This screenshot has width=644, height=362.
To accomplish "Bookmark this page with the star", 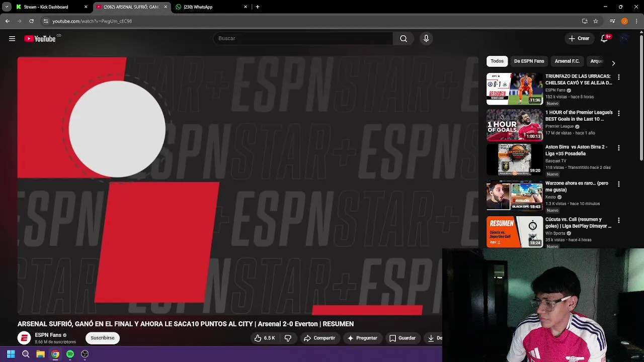I will click(x=596, y=21).
